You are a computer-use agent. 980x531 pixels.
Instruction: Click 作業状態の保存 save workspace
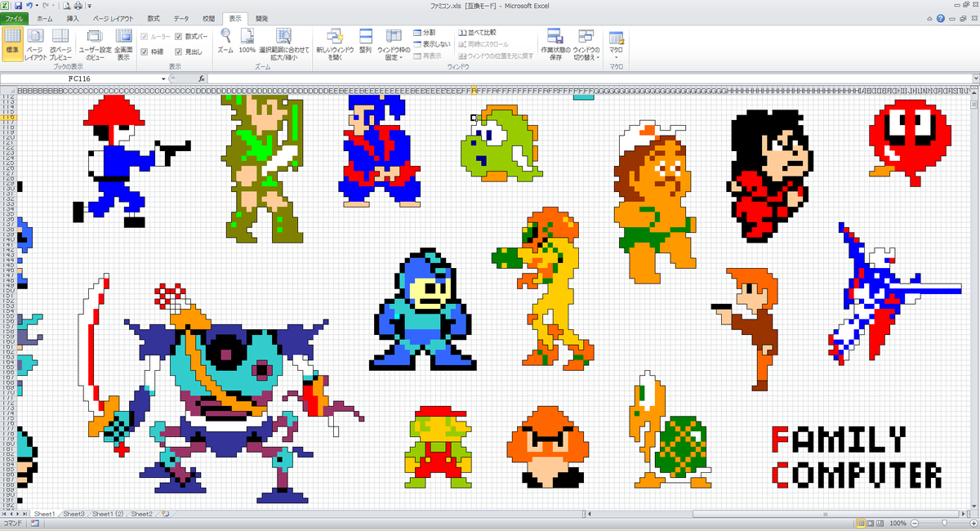[555, 43]
